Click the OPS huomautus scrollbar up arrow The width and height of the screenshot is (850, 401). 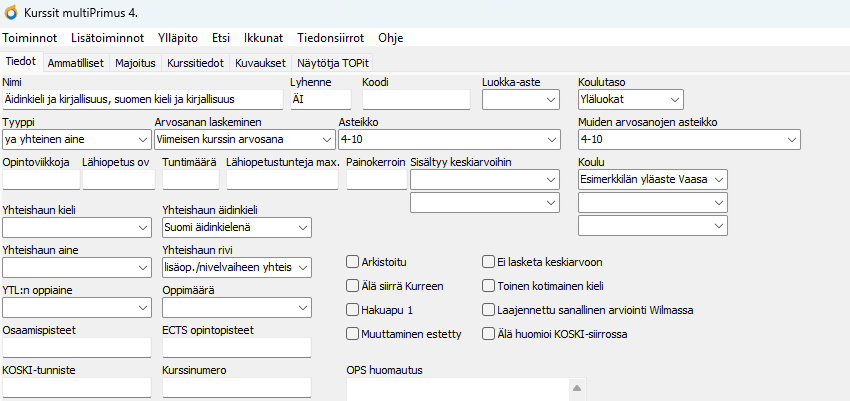click(x=575, y=388)
